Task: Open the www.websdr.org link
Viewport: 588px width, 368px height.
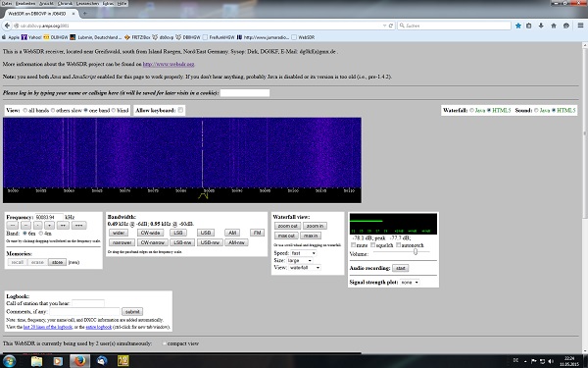Action: tap(169, 64)
